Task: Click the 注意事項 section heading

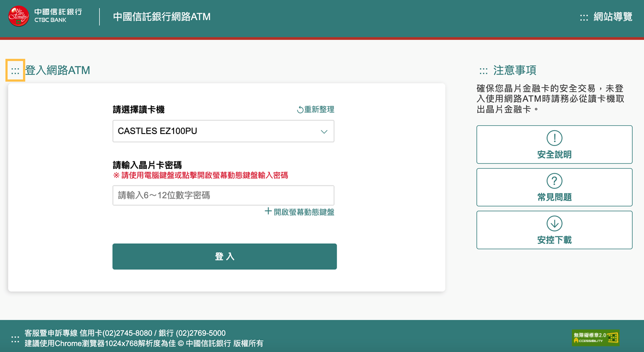Action: (x=514, y=69)
